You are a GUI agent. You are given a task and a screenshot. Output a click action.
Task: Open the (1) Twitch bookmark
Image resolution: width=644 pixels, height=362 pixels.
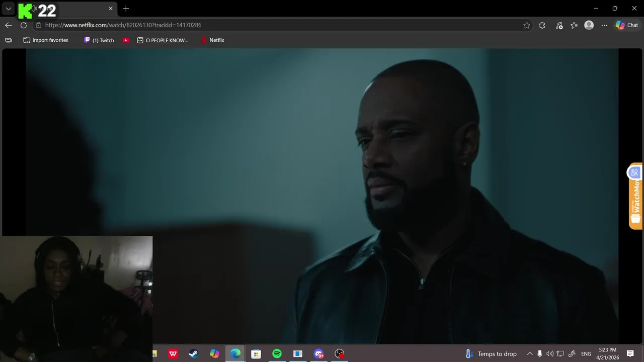99,40
